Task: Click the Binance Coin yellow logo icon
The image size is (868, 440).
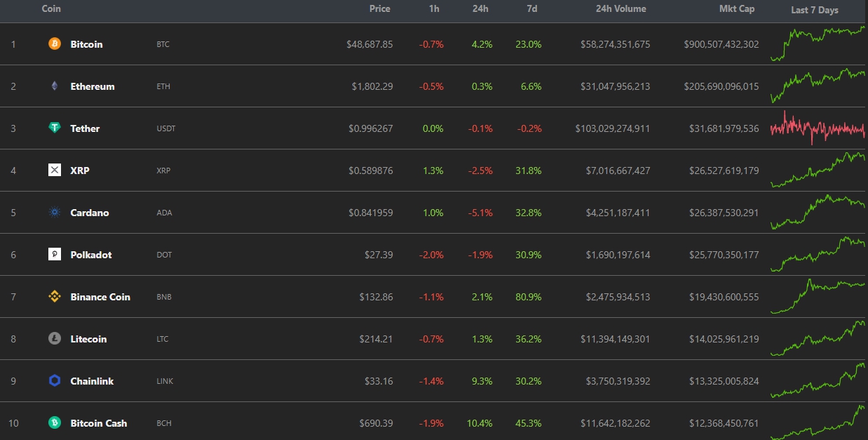Action: coord(55,297)
